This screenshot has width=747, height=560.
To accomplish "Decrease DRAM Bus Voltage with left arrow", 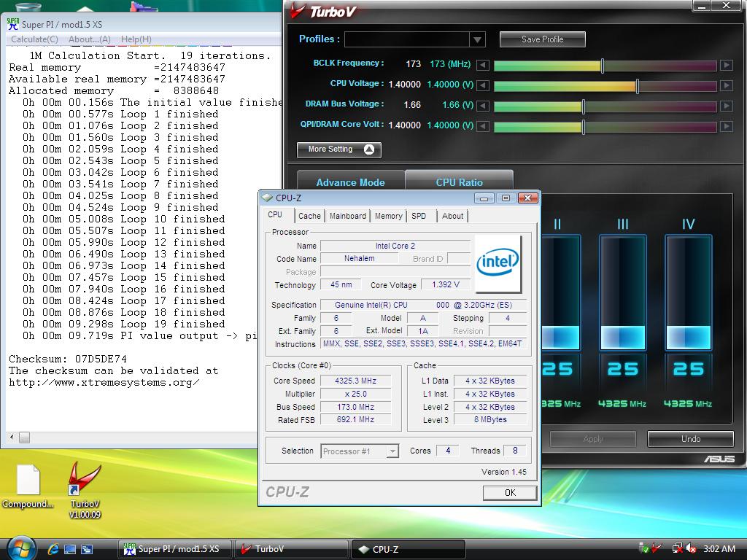I will click(483, 106).
